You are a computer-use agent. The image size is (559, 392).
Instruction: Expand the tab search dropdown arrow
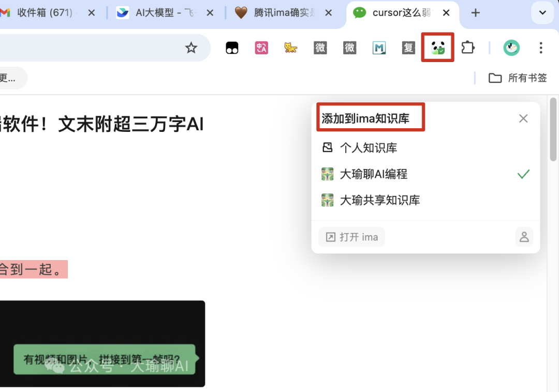[x=542, y=13]
